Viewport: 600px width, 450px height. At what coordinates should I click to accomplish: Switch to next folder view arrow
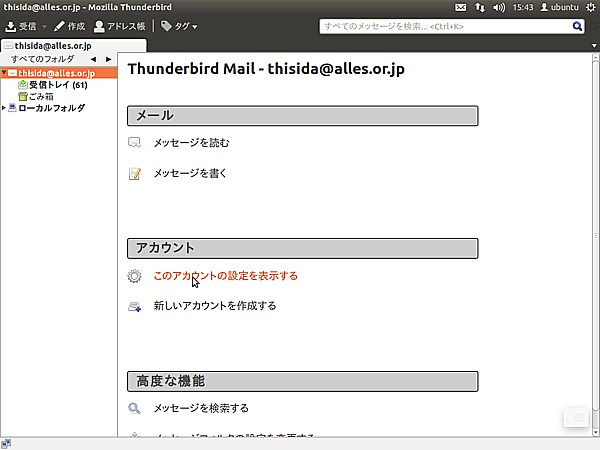click(109, 59)
